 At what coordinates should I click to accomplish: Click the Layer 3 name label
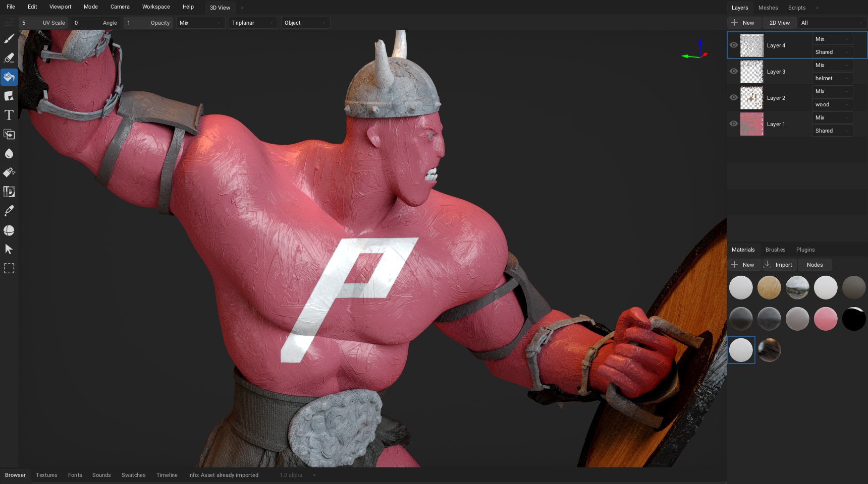pyautogui.click(x=776, y=72)
